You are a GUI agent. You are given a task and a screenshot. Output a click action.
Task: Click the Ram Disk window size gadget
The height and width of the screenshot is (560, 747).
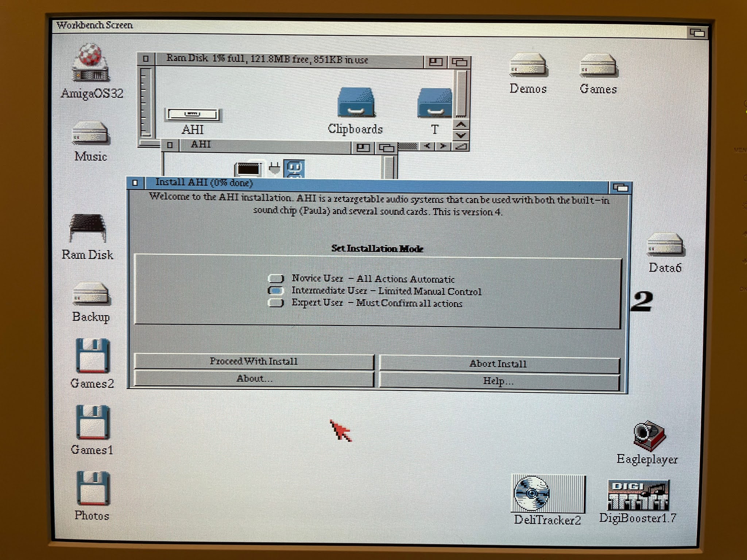coord(461,146)
